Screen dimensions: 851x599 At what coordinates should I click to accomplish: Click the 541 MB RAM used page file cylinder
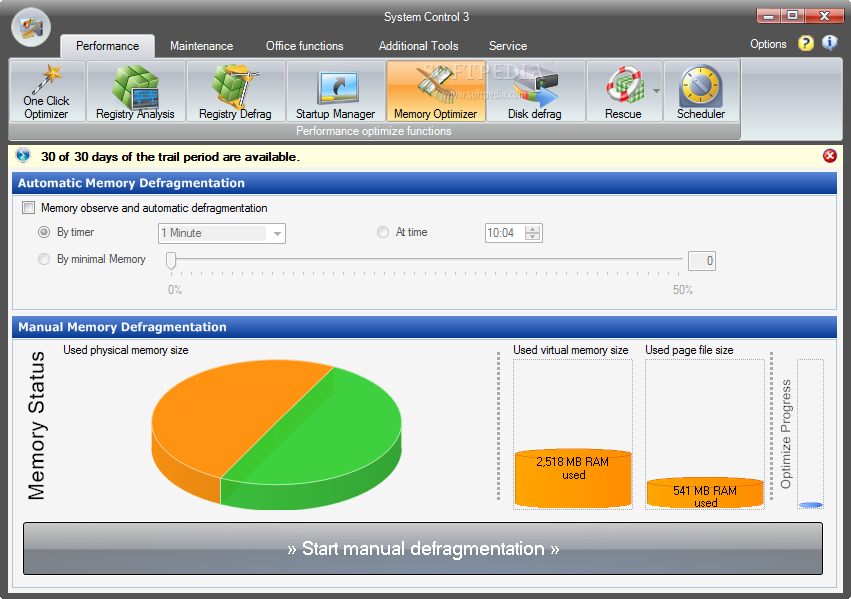click(x=705, y=493)
